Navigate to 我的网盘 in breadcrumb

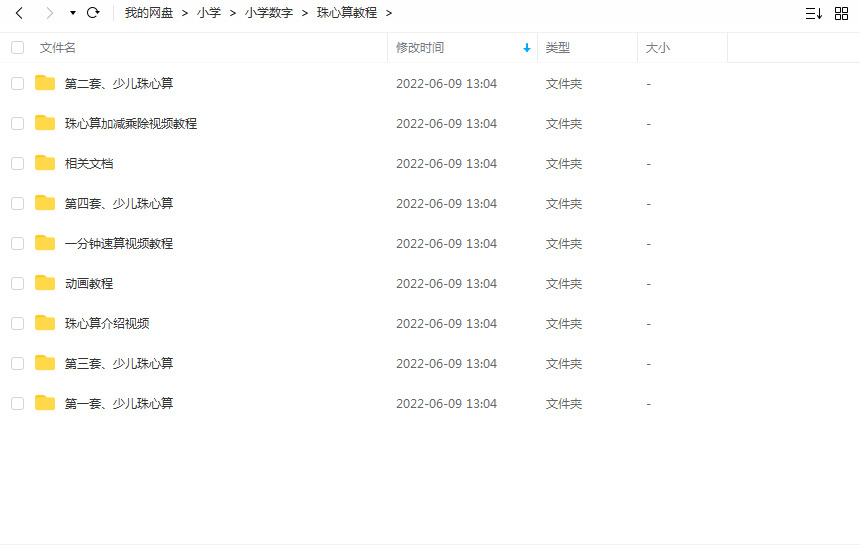[x=149, y=13]
